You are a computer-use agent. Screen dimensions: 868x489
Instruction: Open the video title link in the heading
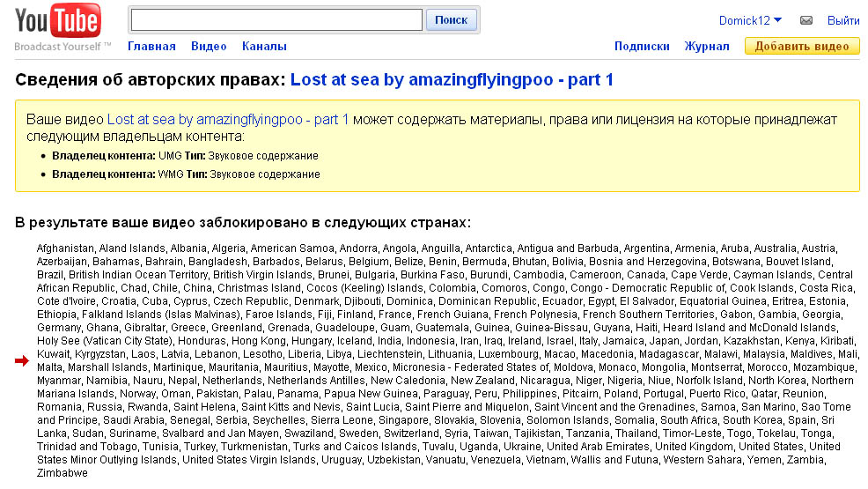452,80
